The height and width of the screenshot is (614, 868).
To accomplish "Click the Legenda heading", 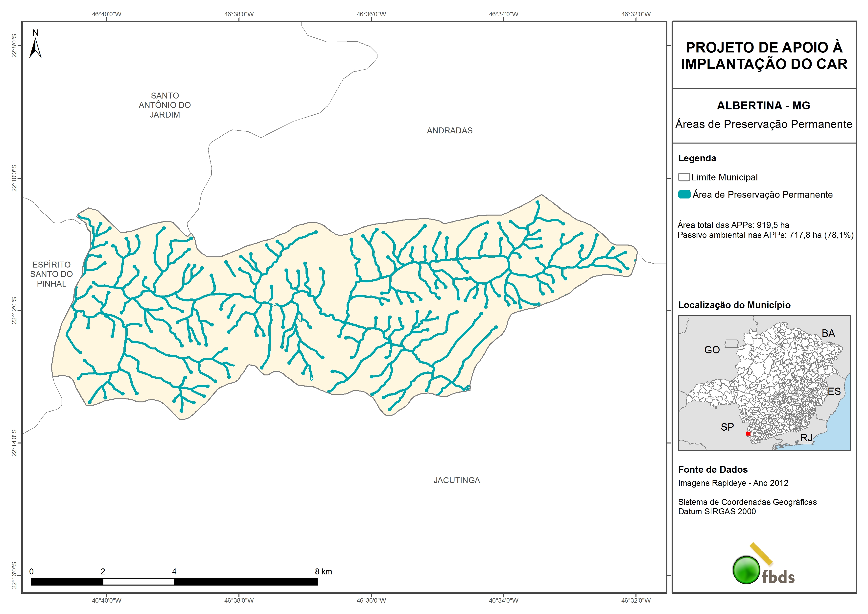I will pos(697,158).
